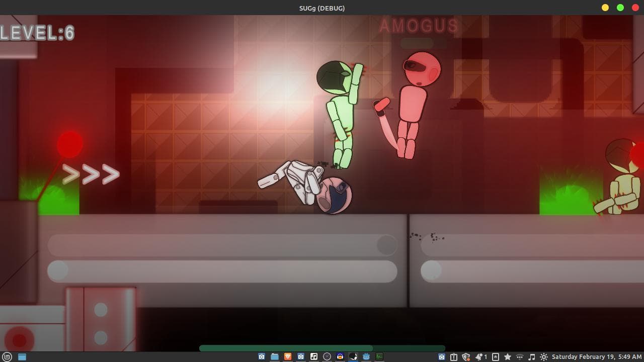
Task: Click the round clock app icon in taskbar
Action: tap(327, 356)
